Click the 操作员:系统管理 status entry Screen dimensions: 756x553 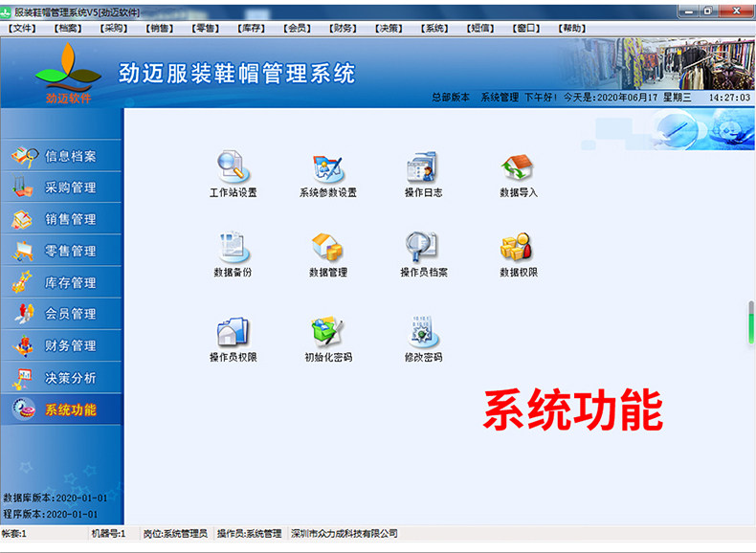coord(249,534)
